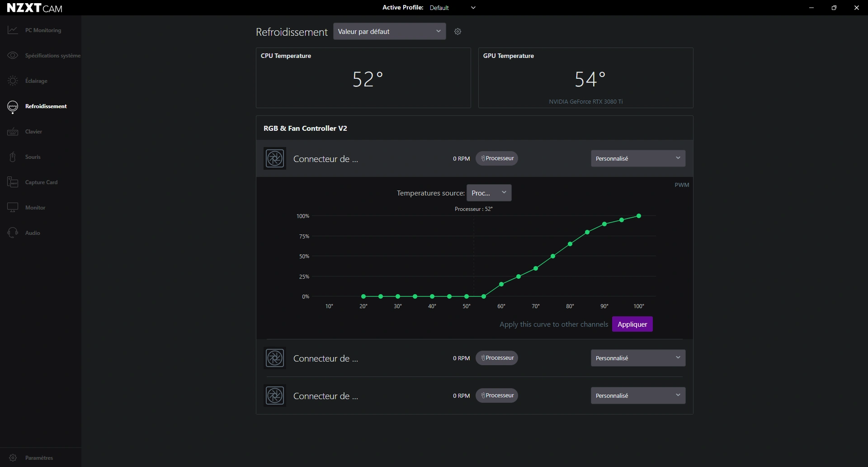Click the Souris mouse icon
Screen dimensions: 868x467
[x=13, y=157]
